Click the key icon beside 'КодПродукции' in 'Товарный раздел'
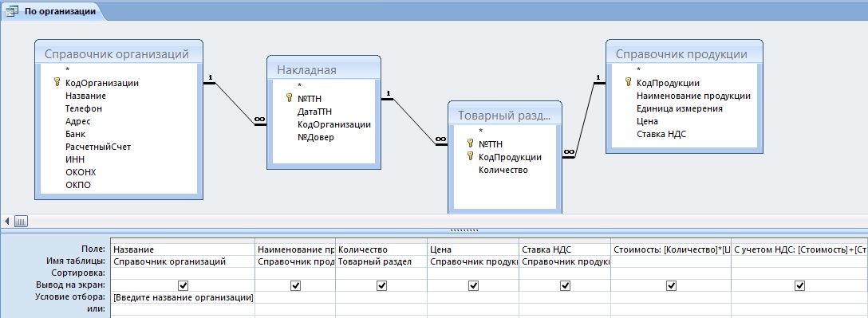The height and width of the screenshot is (318, 868). point(471,156)
